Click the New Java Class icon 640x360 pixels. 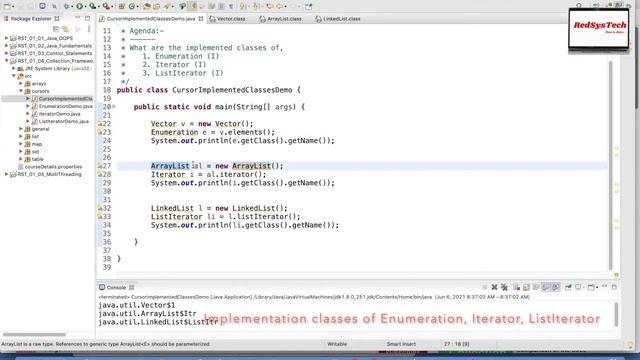(x=131, y=6)
